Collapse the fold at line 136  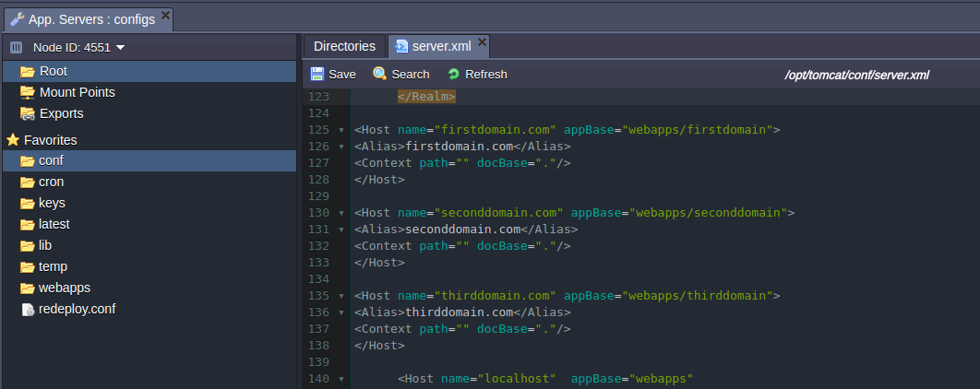click(x=341, y=312)
